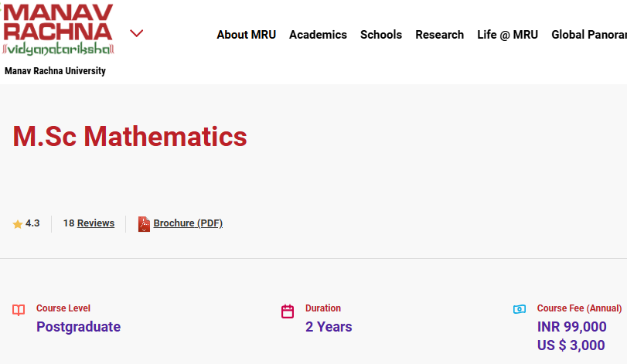627x364 pixels.
Task: Open the Global Panorama menu item
Action: (588, 35)
